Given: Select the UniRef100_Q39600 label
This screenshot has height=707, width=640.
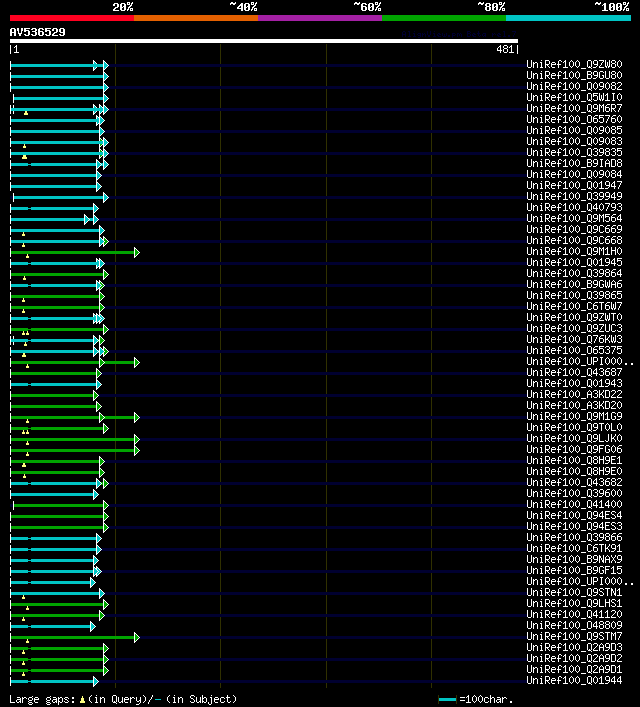Looking at the screenshot, I should tap(574, 493).
